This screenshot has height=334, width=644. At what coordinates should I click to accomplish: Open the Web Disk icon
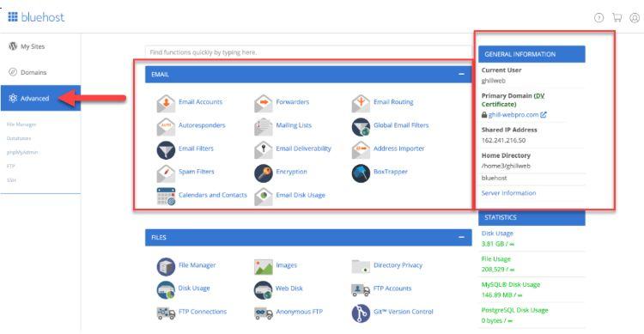click(x=264, y=289)
